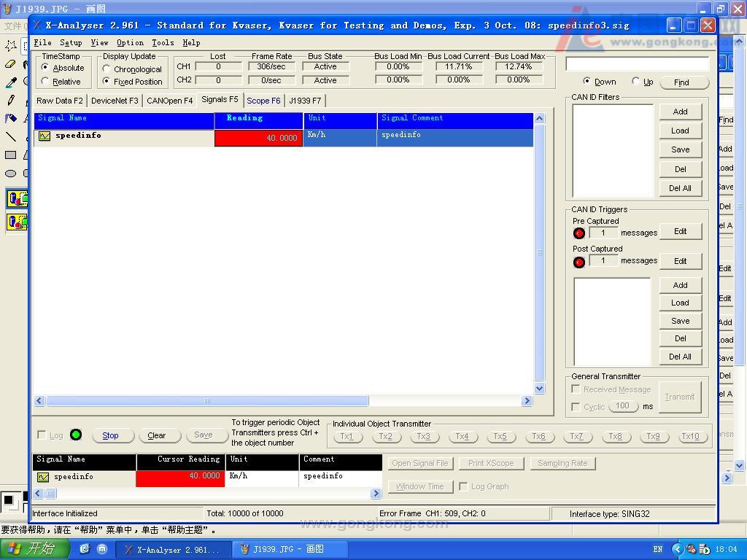747x560 pixels.
Task: Click Load under CAN ID Filters
Action: click(x=680, y=131)
